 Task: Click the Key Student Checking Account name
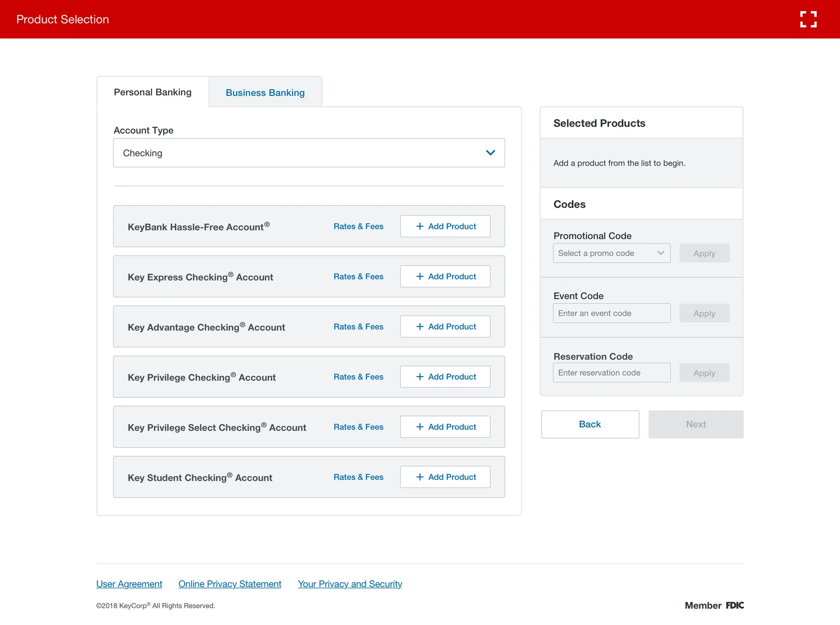point(200,478)
